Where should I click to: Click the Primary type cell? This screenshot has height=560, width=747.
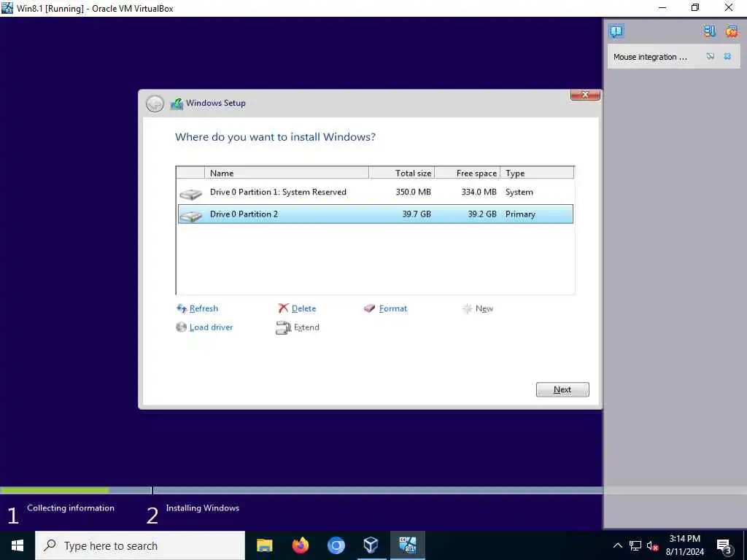tap(520, 214)
